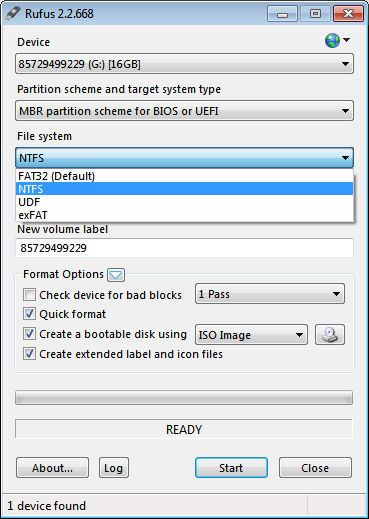Click the Start button

click(231, 468)
